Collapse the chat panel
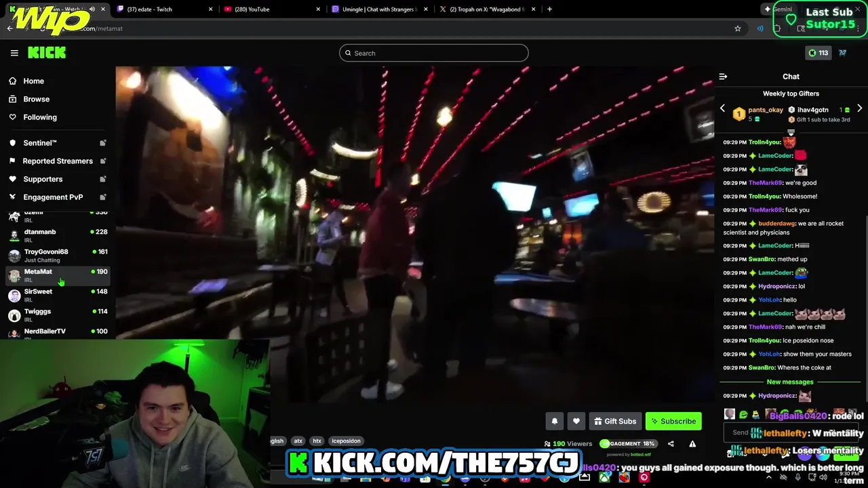868x488 pixels. pos(723,77)
